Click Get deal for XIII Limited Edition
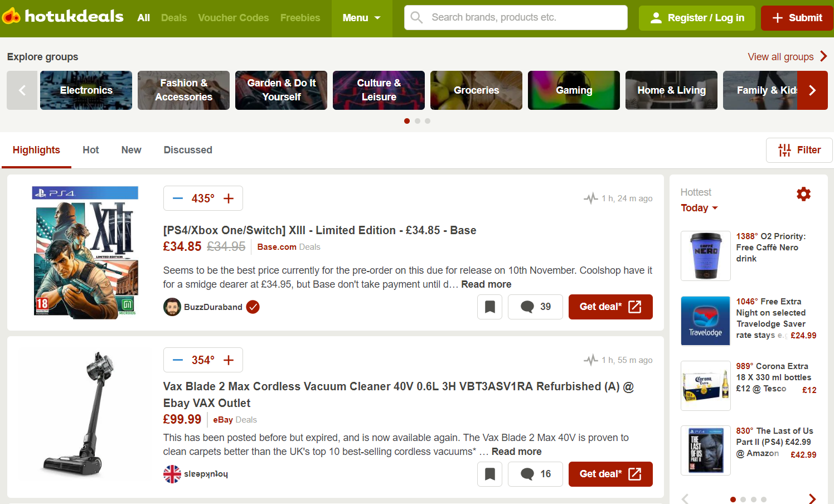The image size is (834, 504). tap(610, 307)
